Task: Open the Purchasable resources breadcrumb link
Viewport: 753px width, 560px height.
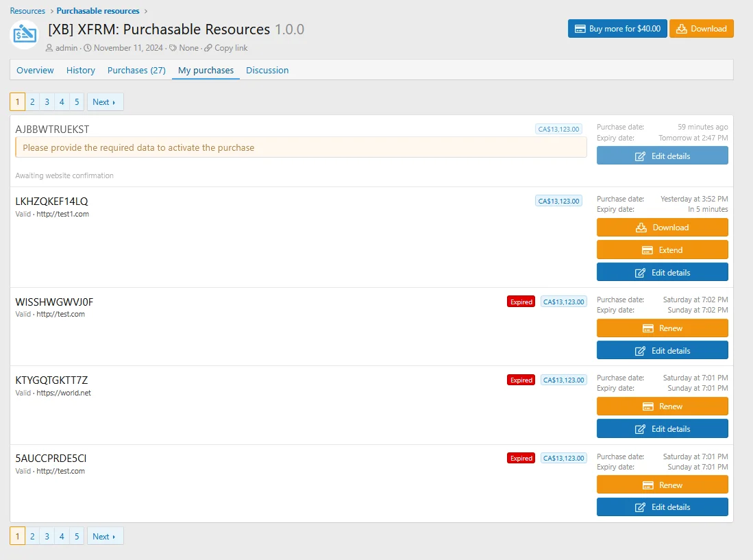Action: 98,10
